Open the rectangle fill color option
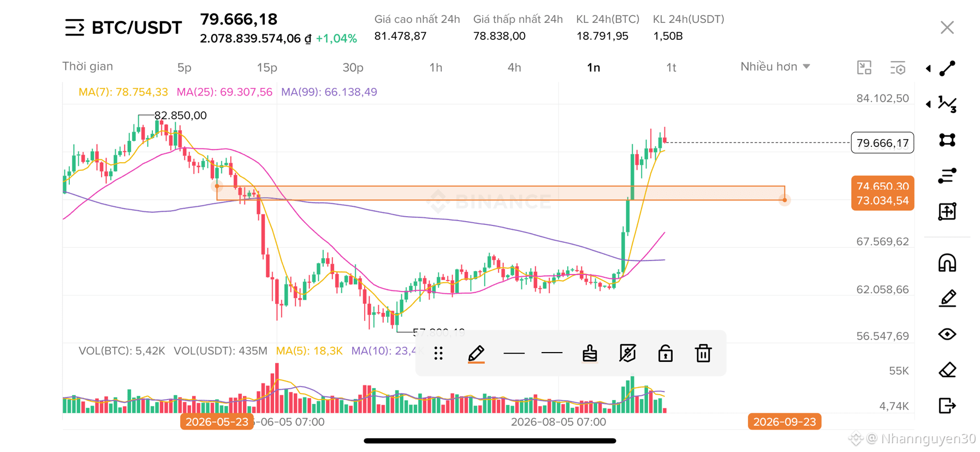Image resolution: width=980 pixels, height=452 pixels. (590, 354)
